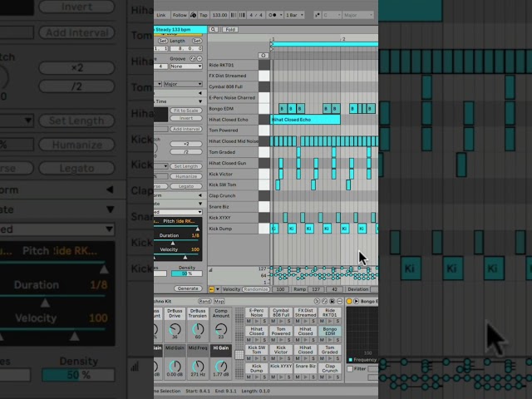Open the root key C dropdown
Screen dimensions: 532x399
coord(332,15)
